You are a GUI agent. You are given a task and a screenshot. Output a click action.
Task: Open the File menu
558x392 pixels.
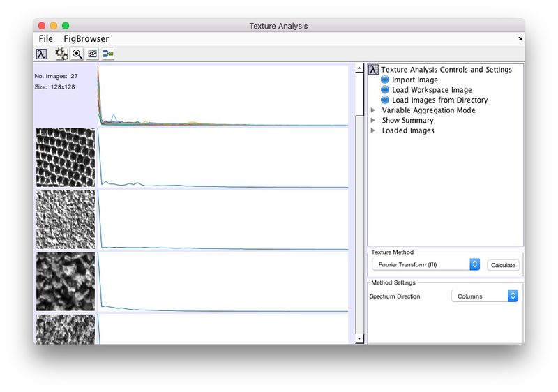click(x=46, y=39)
